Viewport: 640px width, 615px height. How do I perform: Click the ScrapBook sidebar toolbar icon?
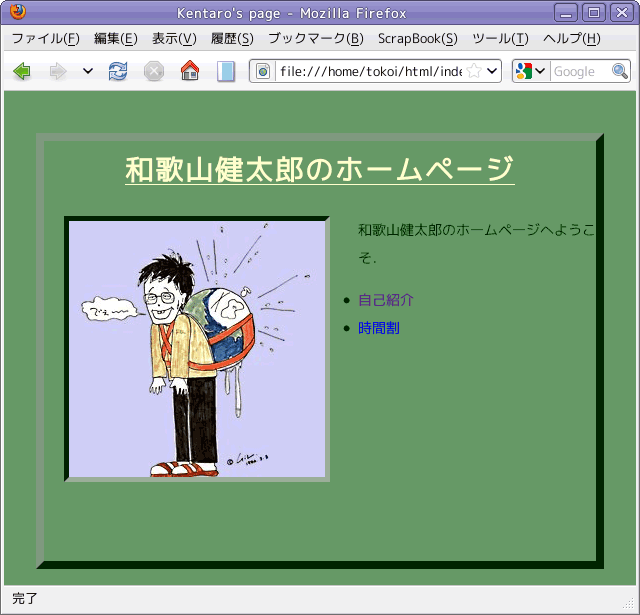tap(226, 71)
